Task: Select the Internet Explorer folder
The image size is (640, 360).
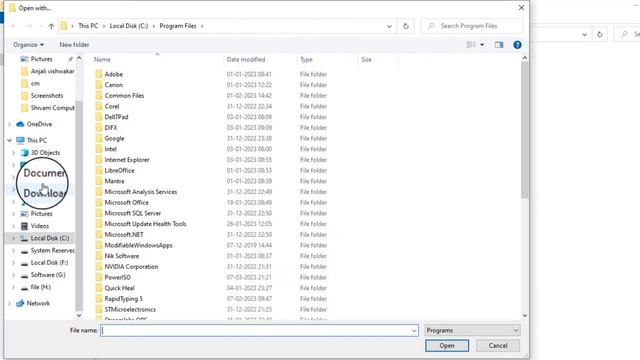Action: coord(127,160)
